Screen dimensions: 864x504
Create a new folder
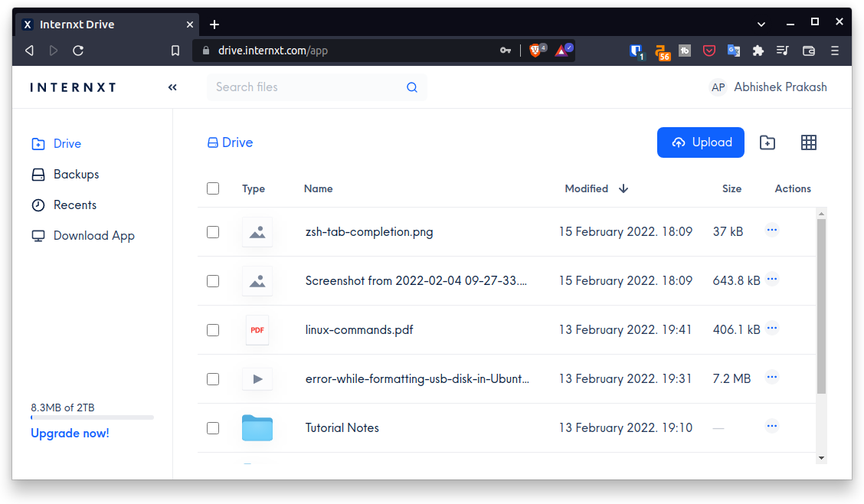point(767,142)
